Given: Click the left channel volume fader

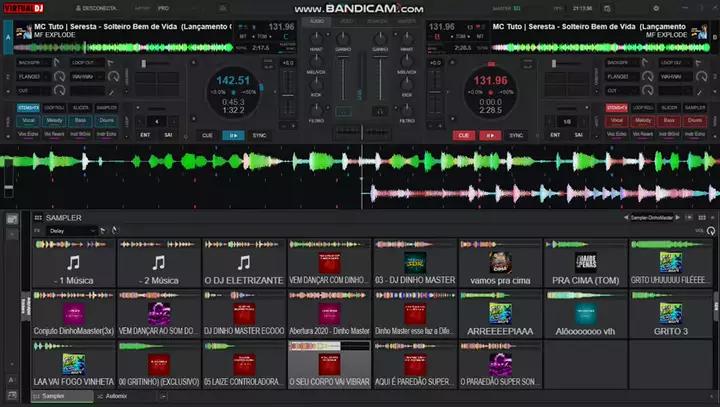Looking at the screenshot, I should point(343,78).
